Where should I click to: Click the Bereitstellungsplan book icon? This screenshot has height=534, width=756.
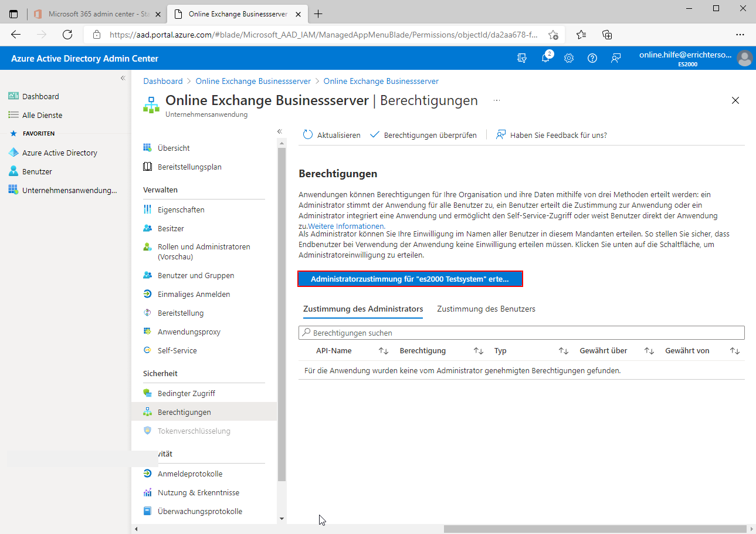point(148,167)
